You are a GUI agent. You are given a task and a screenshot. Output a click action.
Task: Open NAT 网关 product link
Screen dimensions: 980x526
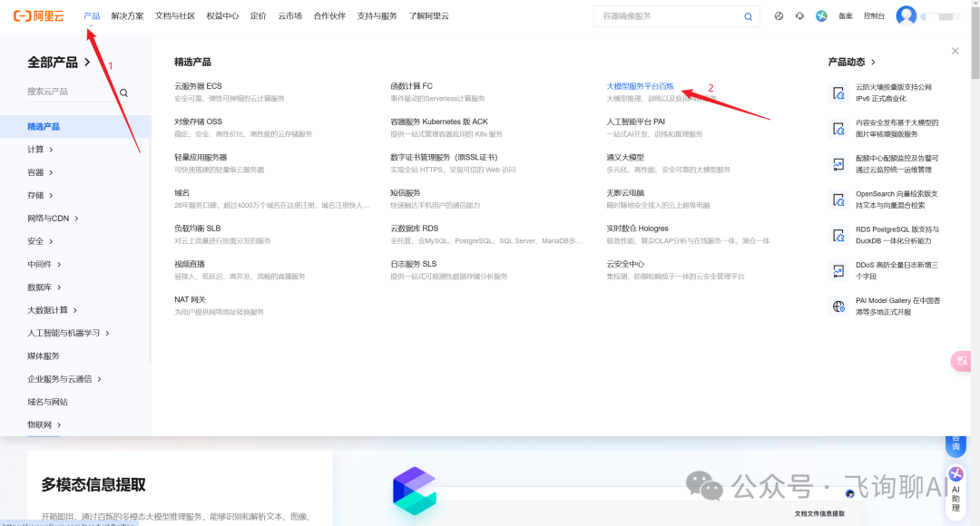tap(190, 300)
